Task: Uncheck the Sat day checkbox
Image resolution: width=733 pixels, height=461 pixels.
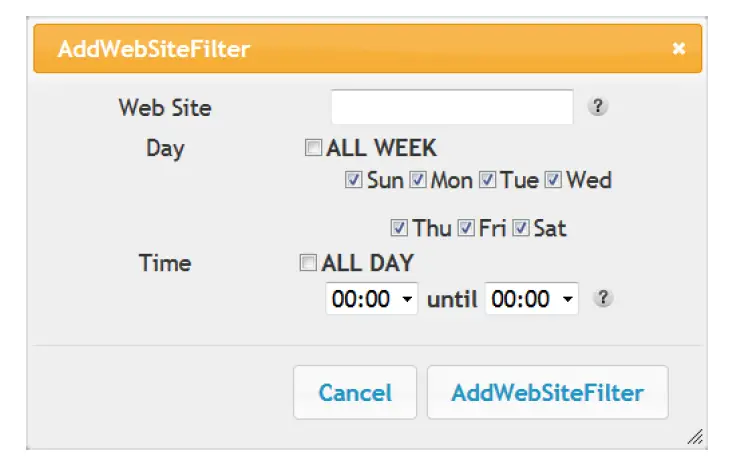Action: 521,228
